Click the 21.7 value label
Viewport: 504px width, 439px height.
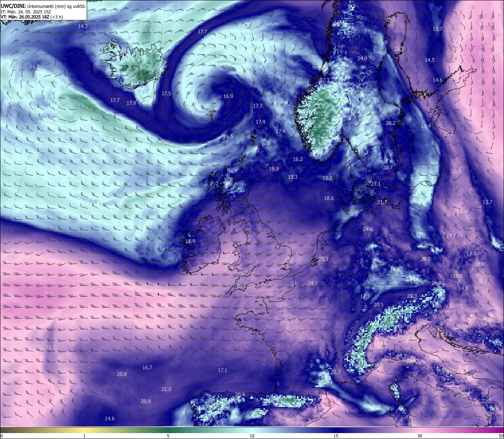[x=382, y=202]
